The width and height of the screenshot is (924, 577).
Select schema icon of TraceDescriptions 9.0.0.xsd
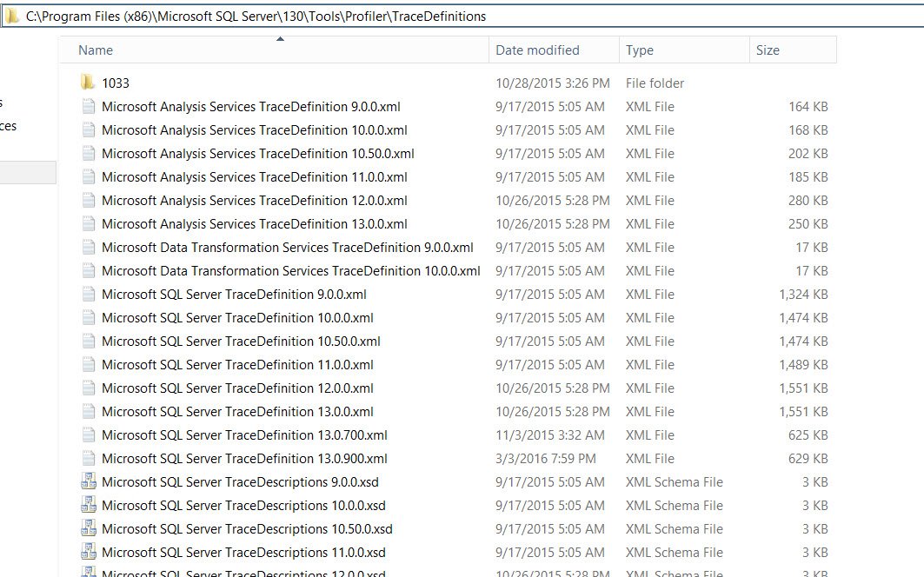tap(89, 481)
